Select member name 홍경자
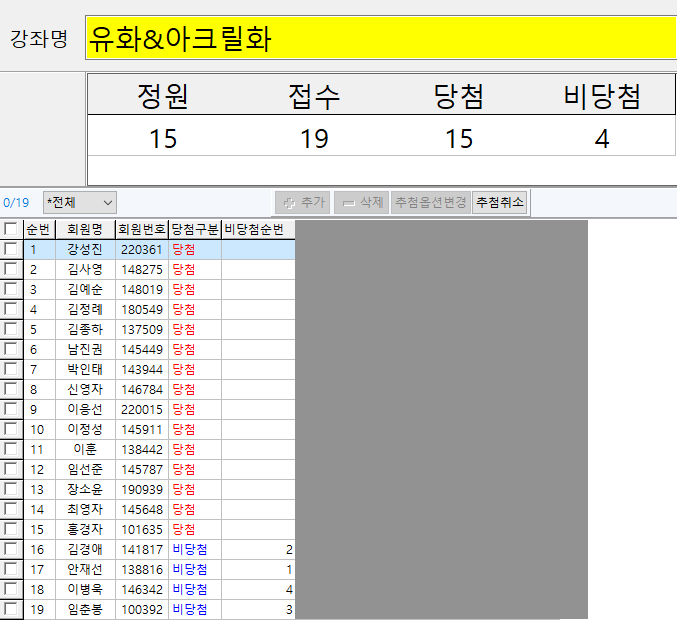 (85, 529)
